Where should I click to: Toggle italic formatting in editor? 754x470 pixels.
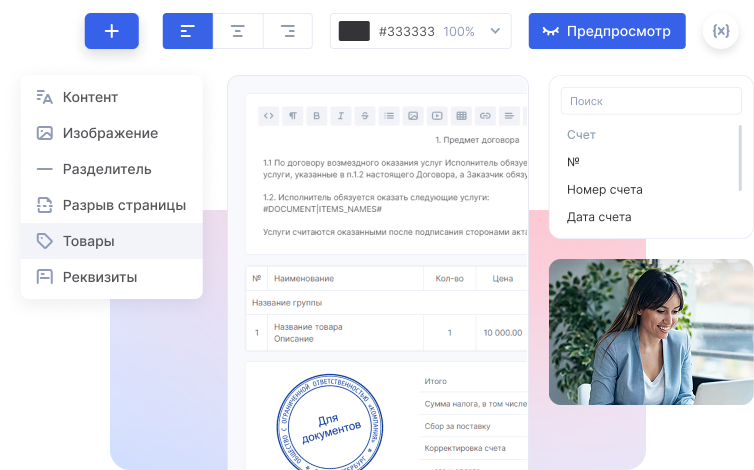[340, 115]
